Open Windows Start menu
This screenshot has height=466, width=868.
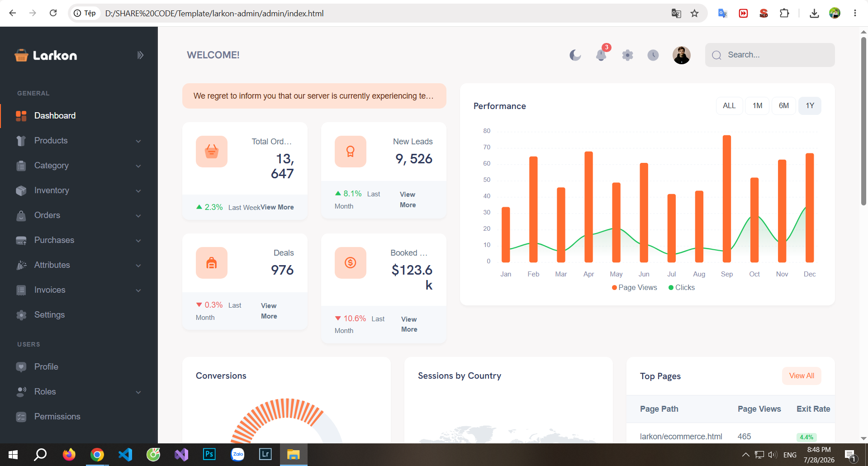coord(13,455)
